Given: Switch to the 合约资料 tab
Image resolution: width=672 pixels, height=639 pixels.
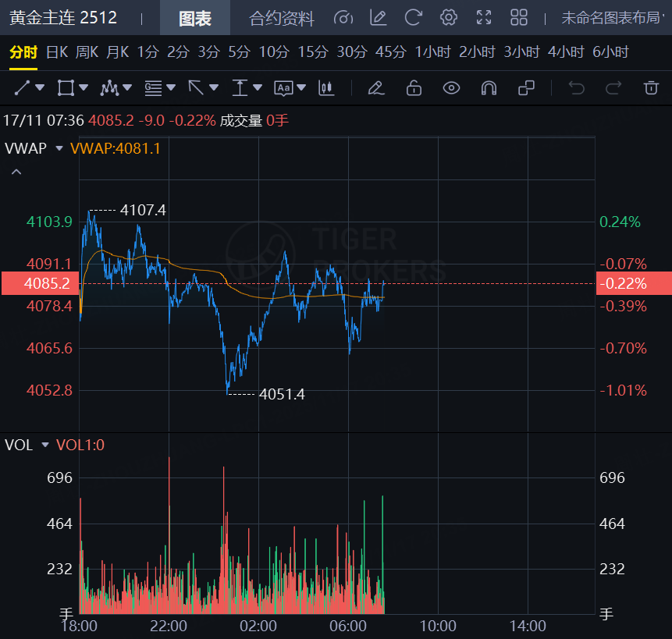Looking at the screenshot, I should click(x=282, y=19).
